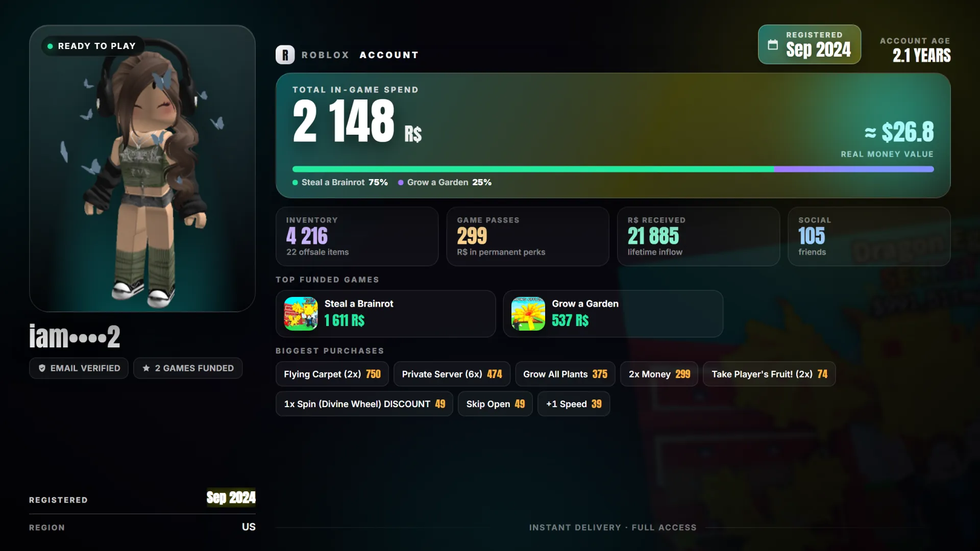
Task: Click the bottom-left Sep 2024 registered value
Action: tap(231, 497)
